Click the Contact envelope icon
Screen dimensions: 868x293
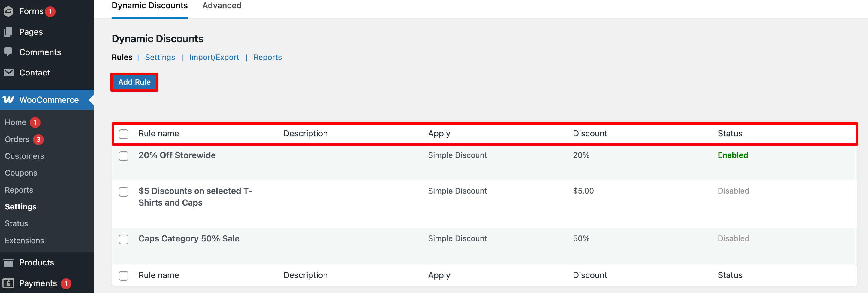(8, 73)
